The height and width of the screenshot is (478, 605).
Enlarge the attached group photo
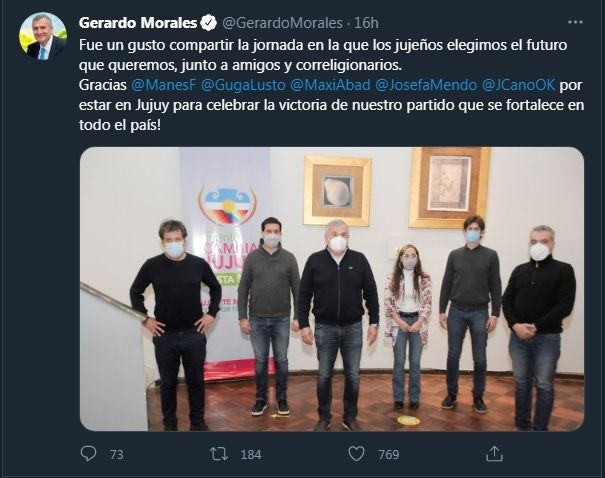(x=332, y=289)
